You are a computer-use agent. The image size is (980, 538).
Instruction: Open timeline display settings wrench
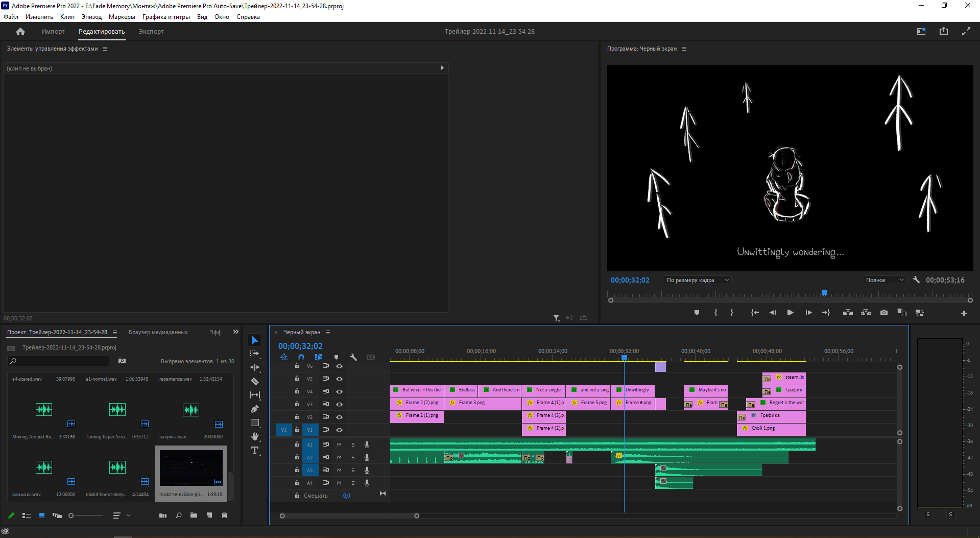(x=353, y=357)
